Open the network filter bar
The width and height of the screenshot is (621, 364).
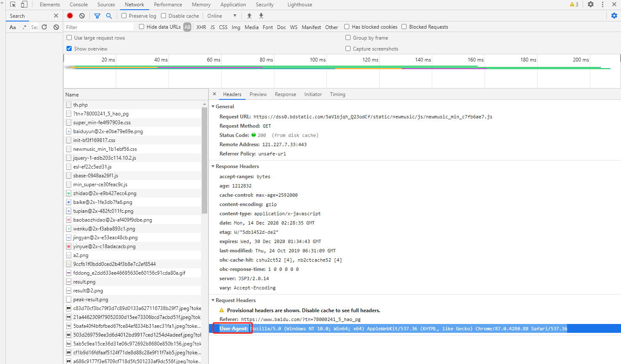coord(97,15)
